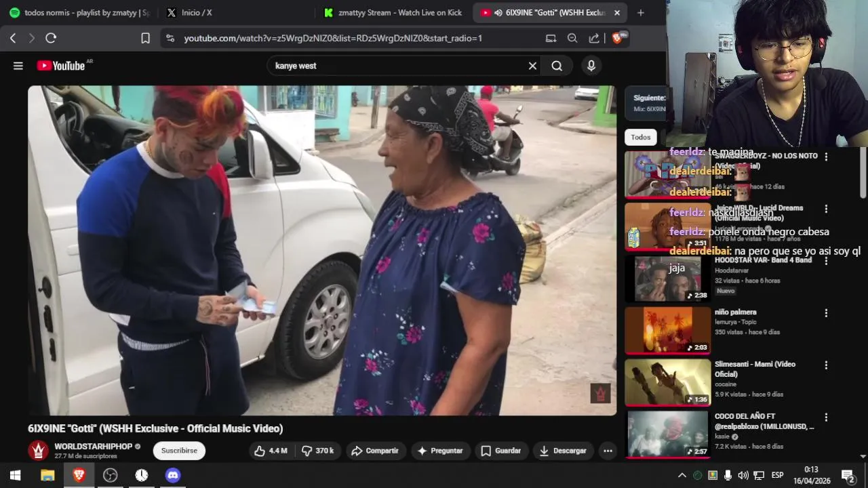This screenshot has width=868, height=488.
Task: Click the Compartir share button
Action: pyautogui.click(x=375, y=451)
